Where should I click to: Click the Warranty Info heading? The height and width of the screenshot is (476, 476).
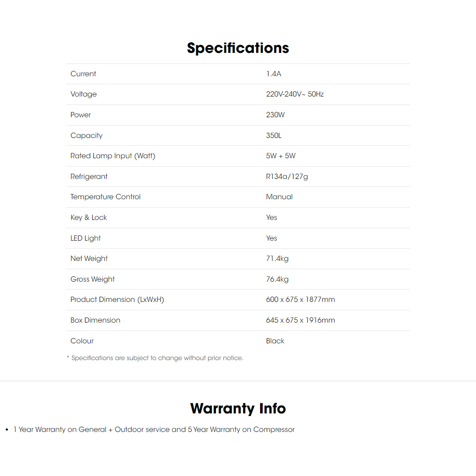238,409
